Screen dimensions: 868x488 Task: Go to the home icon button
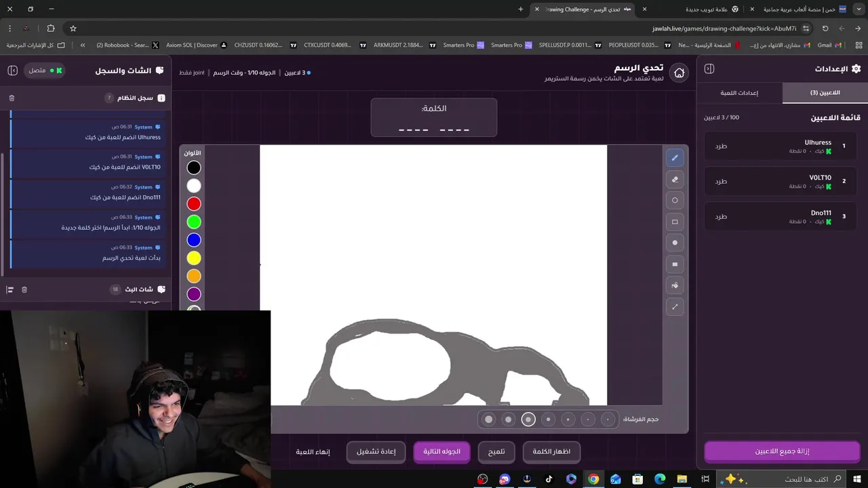click(679, 73)
